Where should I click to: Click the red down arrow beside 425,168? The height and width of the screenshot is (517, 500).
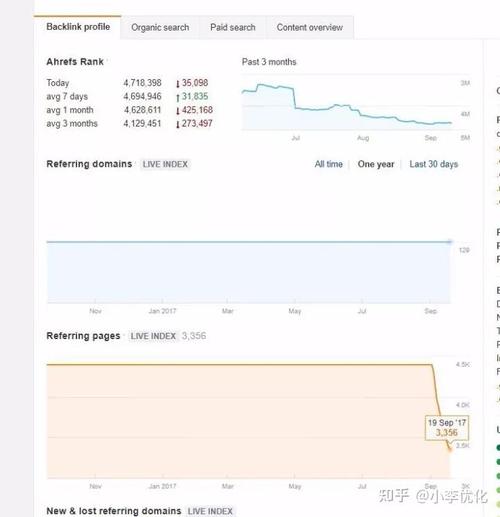(178, 111)
